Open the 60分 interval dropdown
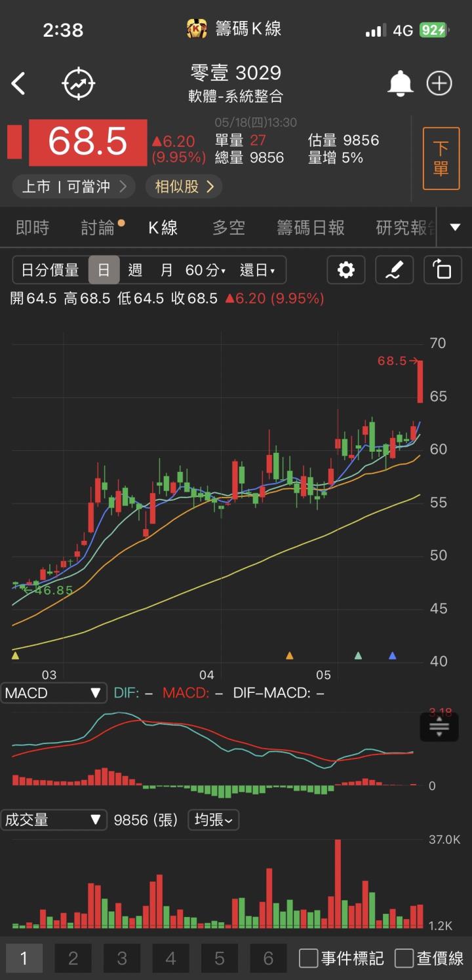 [x=205, y=270]
